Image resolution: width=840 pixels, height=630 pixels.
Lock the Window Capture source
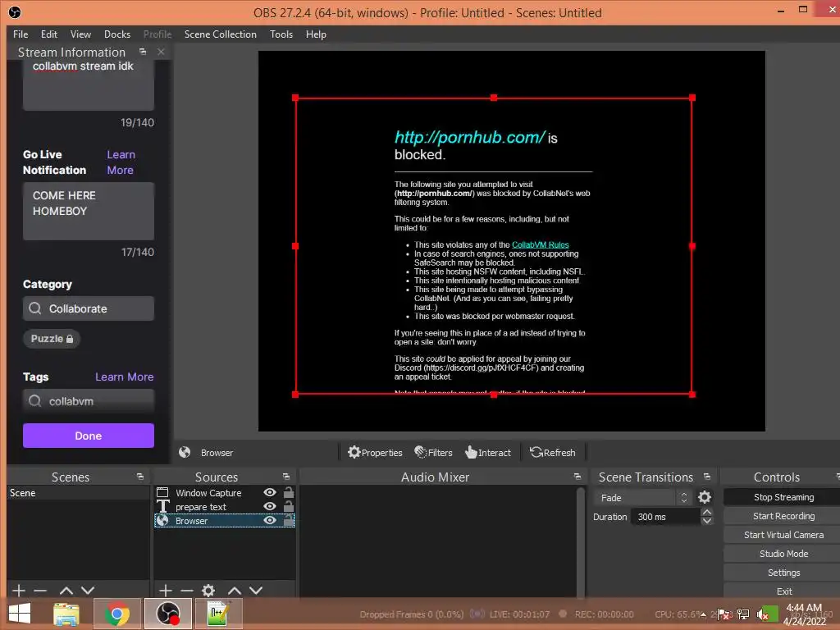[288, 492]
